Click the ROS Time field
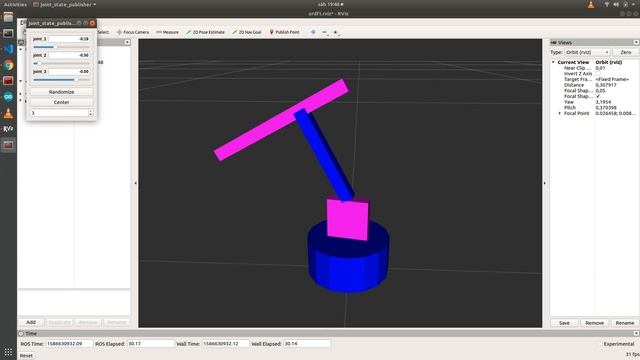Image resolution: width=640 pixels, height=360 pixels. pos(69,344)
